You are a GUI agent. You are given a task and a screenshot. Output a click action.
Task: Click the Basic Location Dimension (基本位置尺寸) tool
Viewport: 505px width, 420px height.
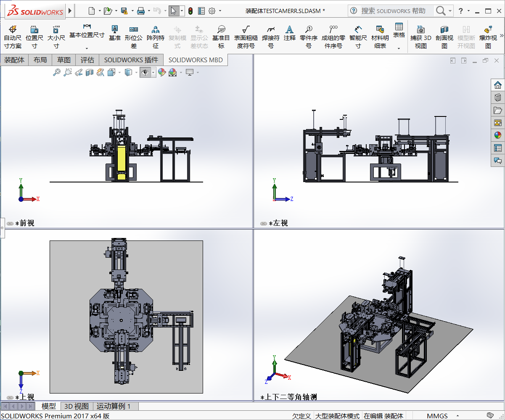(x=87, y=31)
